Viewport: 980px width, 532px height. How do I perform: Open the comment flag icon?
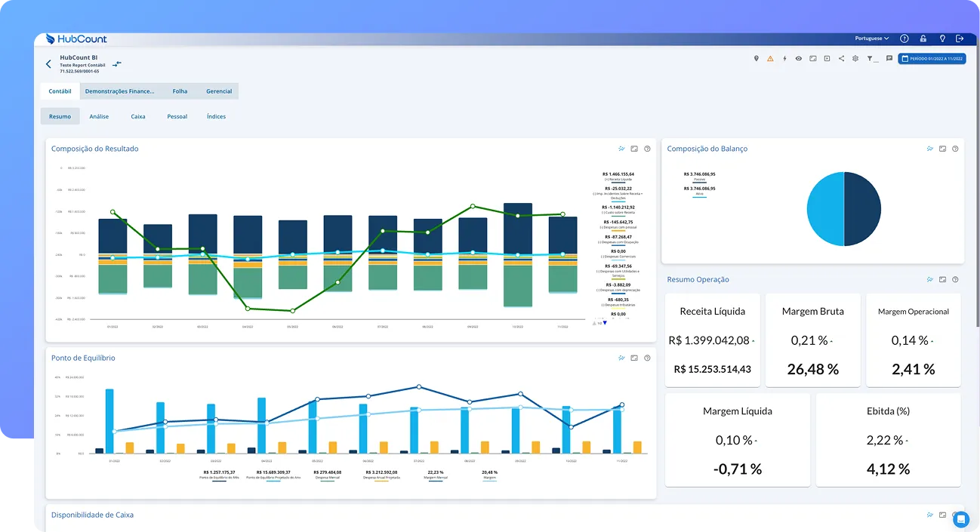(889, 58)
